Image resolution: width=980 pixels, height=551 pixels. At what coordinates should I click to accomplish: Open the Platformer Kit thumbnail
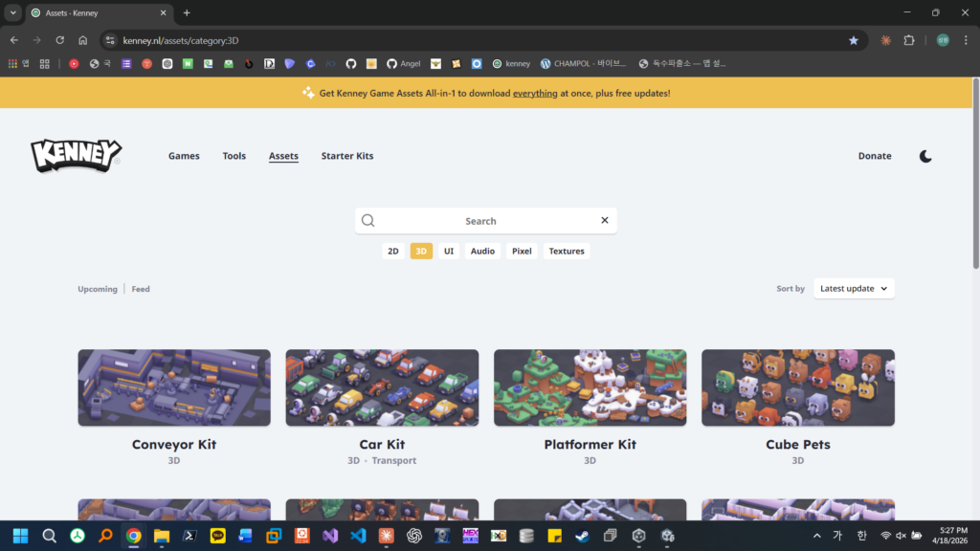[590, 387]
